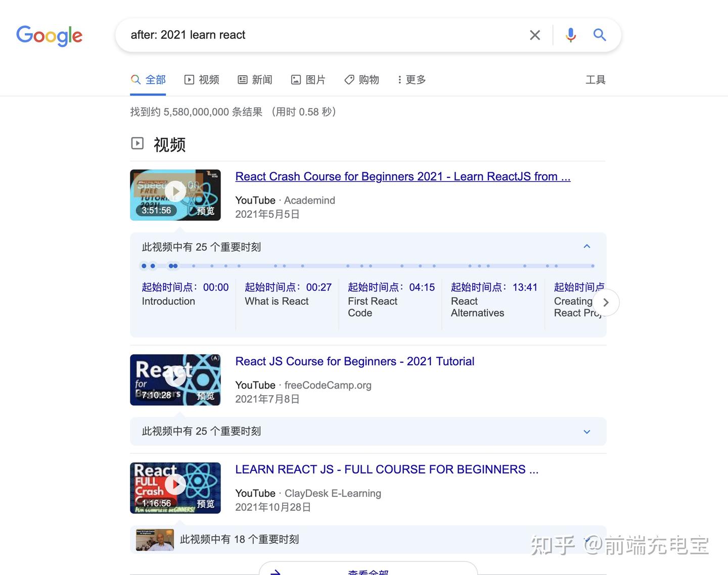Click the Google logo

click(x=49, y=36)
